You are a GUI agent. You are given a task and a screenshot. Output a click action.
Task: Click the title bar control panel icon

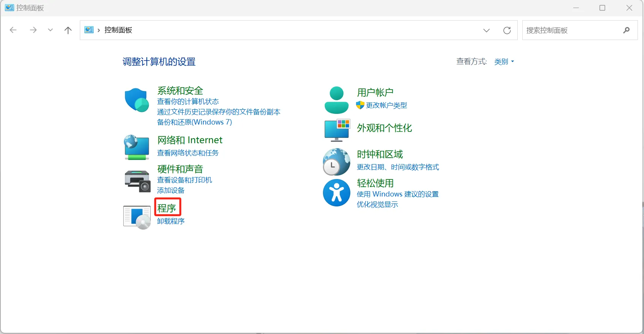click(x=10, y=8)
